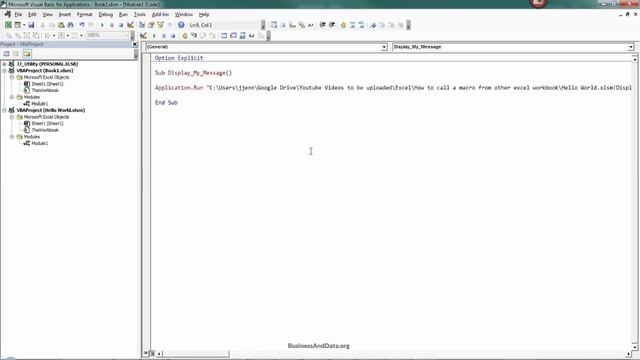Collapse the Modules folder under Hello World.xlsm

pos(12,137)
